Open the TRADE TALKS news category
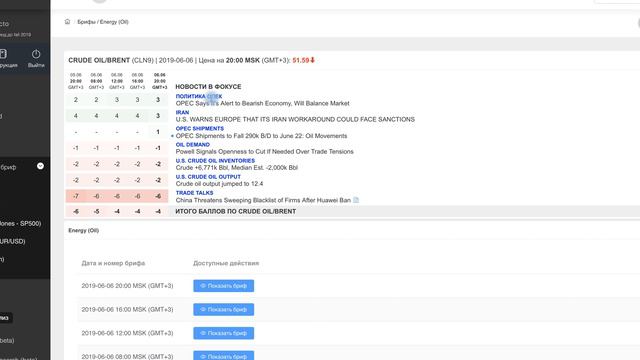The image size is (640, 360). coord(194,193)
